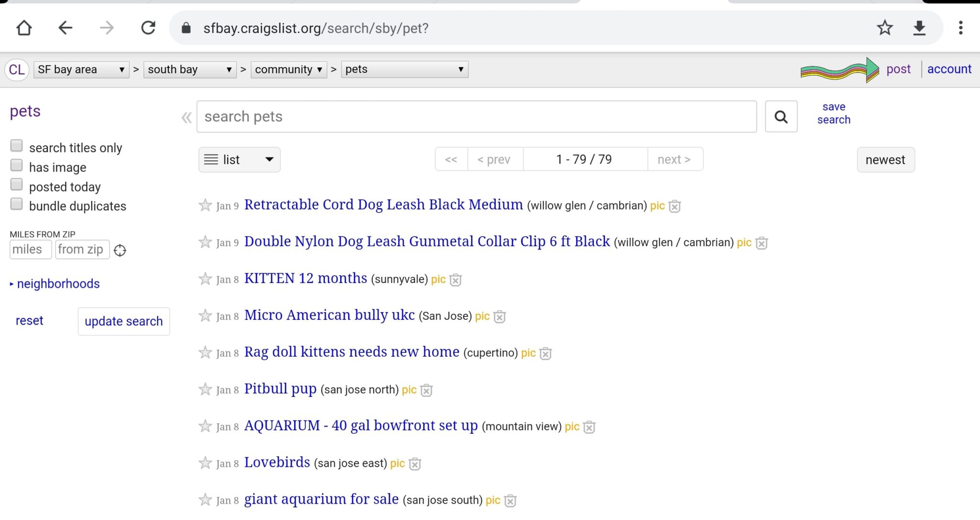Hide the AQUARIUM 40 gal posting
Image resolution: width=980 pixels, height=520 pixels.
(590, 427)
